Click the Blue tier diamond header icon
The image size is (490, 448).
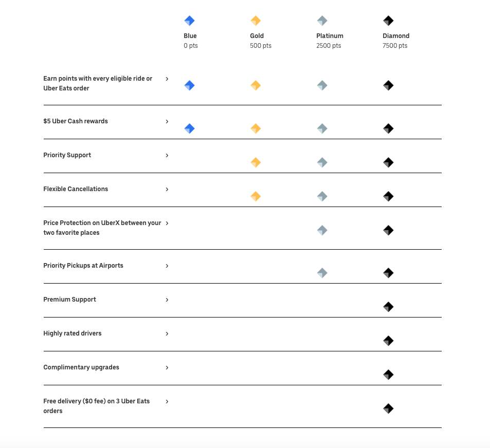click(x=189, y=21)
